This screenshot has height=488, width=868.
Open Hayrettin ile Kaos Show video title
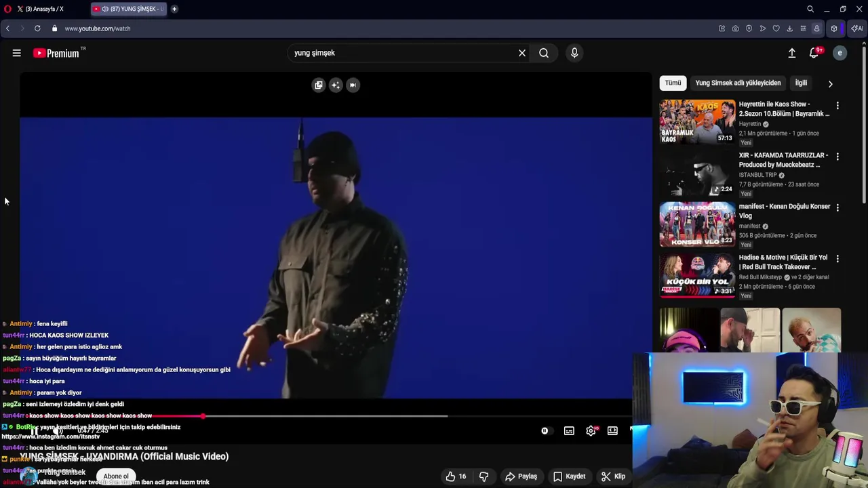tap(784, 109)
